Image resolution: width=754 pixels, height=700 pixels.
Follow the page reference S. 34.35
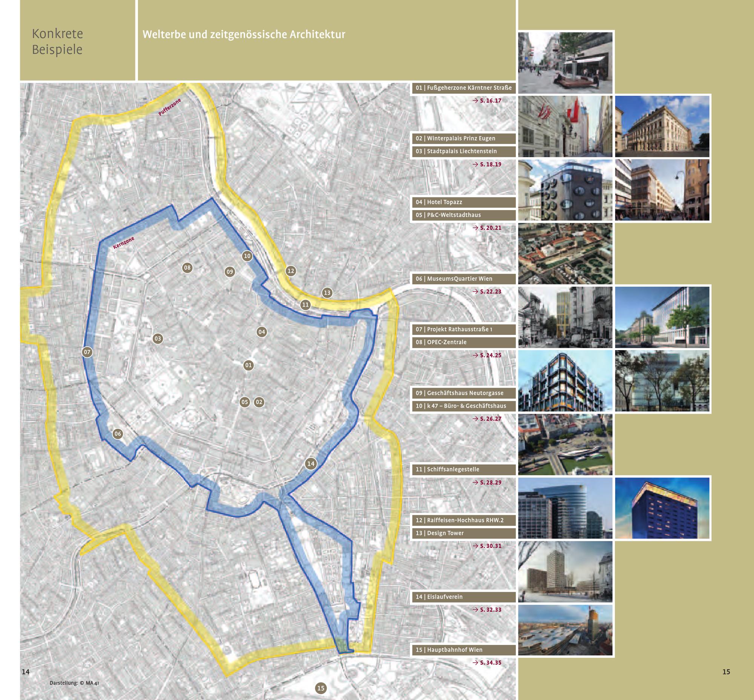coord(487,663)
